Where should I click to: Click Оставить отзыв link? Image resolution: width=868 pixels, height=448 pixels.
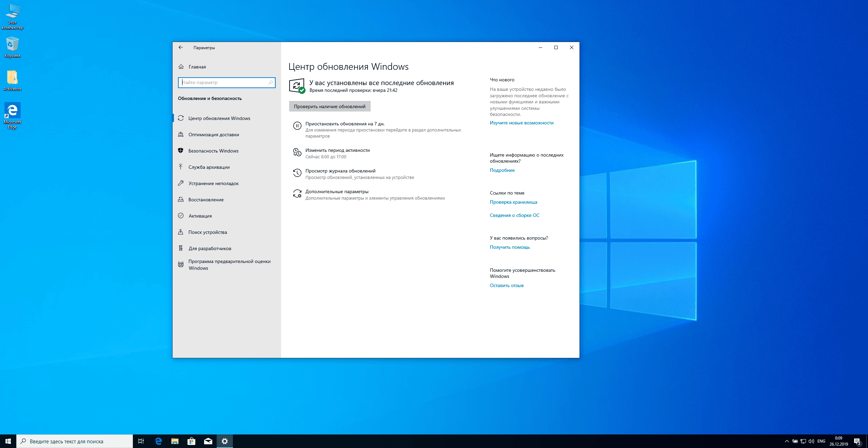coord(507,285)
